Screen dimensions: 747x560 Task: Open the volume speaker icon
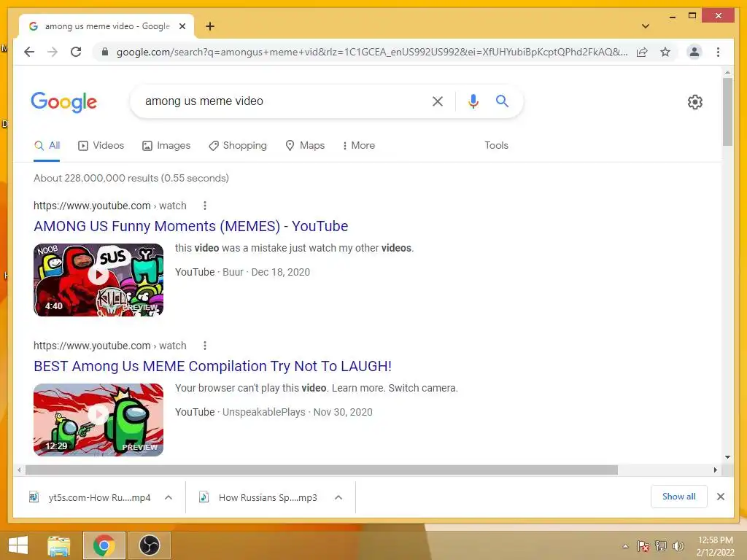click(x=678, y=546)
